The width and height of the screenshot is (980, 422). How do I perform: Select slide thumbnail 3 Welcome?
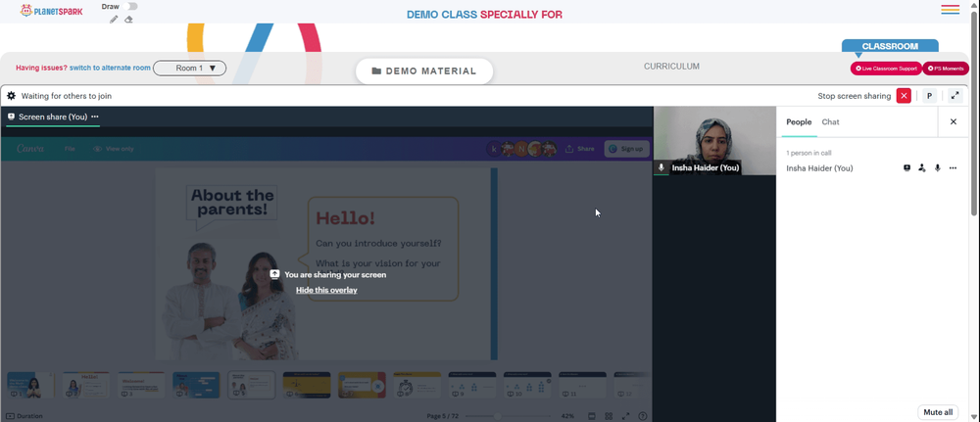click(x=141, y=385)
